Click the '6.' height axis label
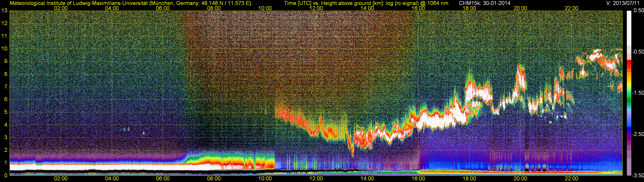 [6, 100]
